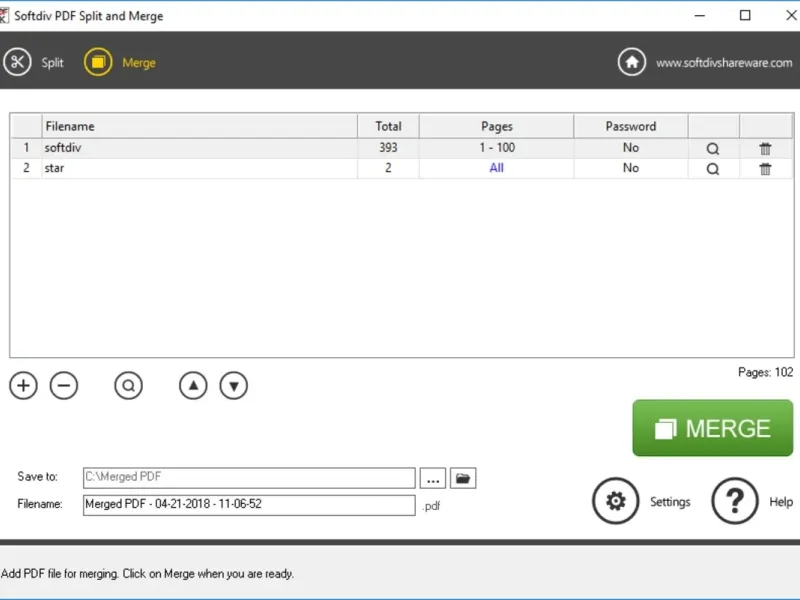This screenshot has width=800, height=600.
Task: Open Settings via gear icon
Action: 615,501
